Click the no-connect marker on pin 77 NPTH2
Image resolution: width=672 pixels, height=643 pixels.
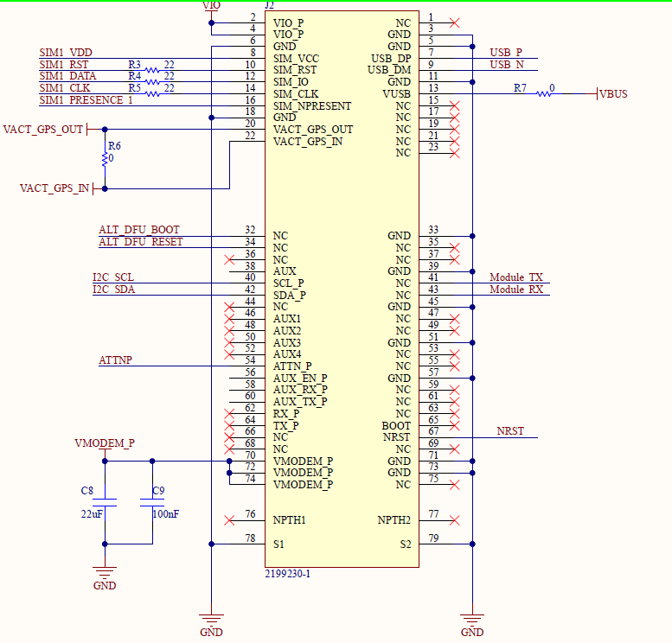455,520
